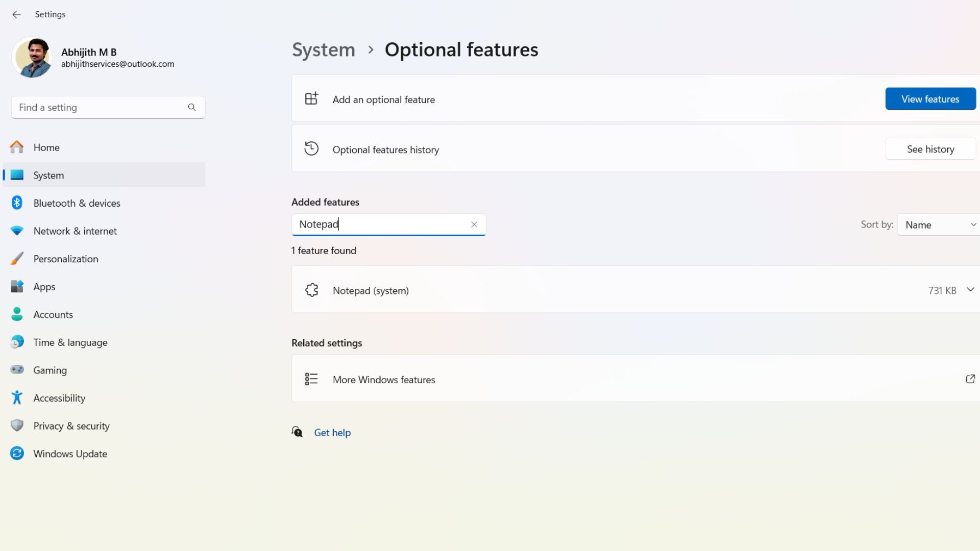
Task: Click the Personalization brush icon
Action: pos(17,259)
